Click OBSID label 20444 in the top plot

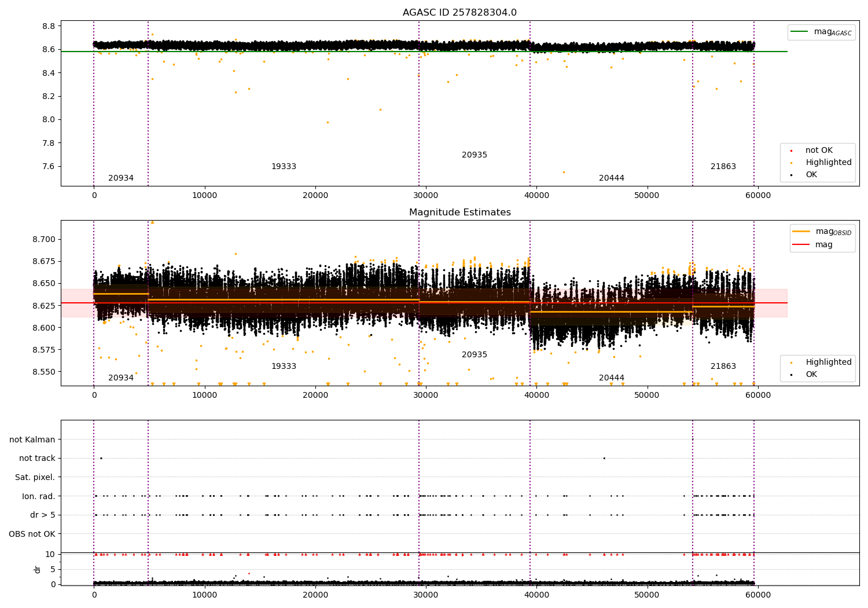[612, 178]
